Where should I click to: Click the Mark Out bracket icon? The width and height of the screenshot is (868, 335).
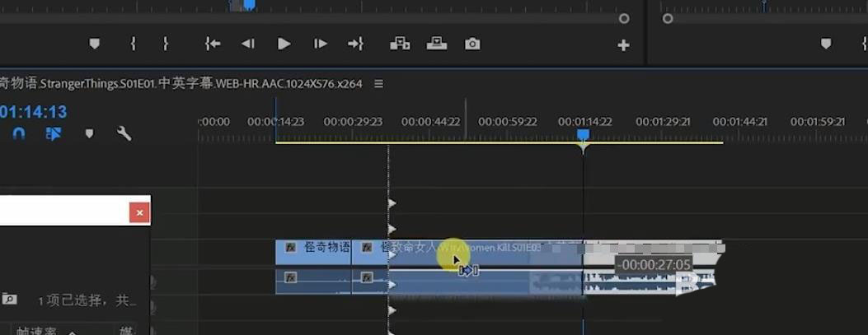coord(166,44)
